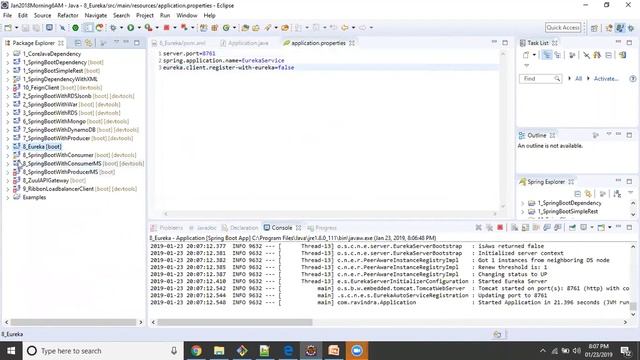The width and height of the screenshot is (640, 360).
Task: Expand 10_FeignClient project node
Action: click(x=7, y=88)
